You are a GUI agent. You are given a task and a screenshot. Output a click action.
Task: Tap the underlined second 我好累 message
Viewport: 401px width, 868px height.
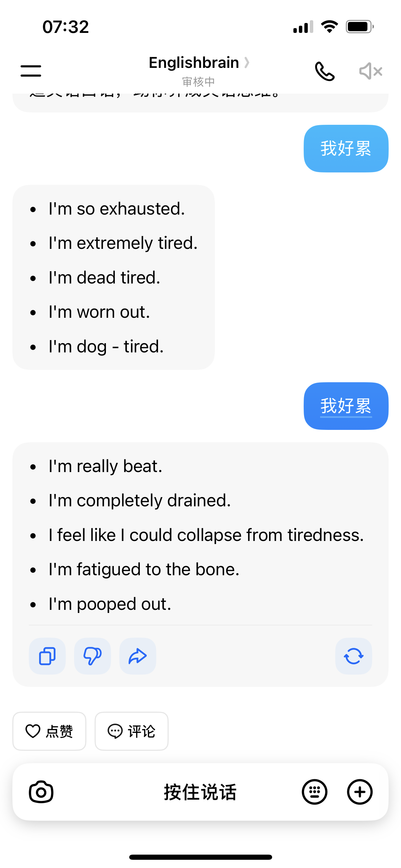coord(346,406)
